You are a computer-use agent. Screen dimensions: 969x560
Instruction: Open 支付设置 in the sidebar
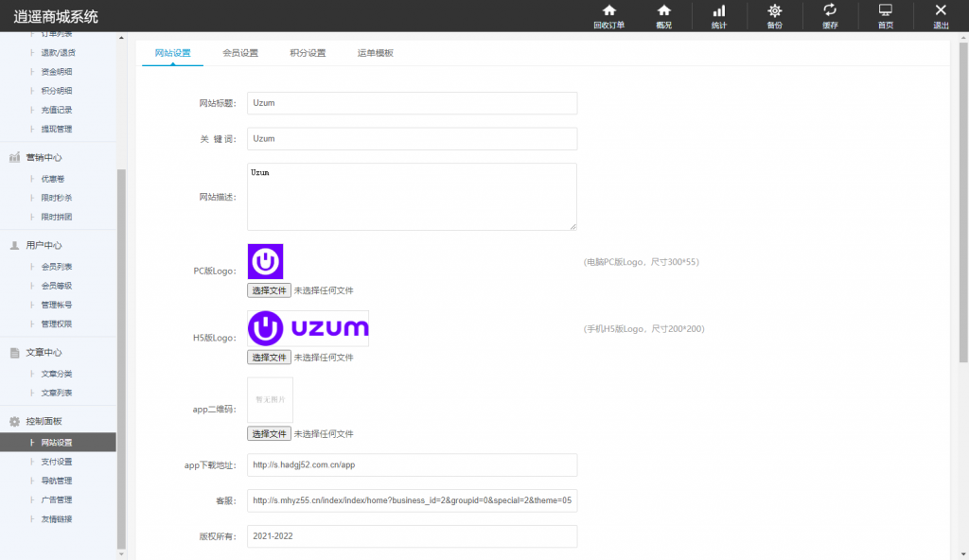(x=57, y=462)
